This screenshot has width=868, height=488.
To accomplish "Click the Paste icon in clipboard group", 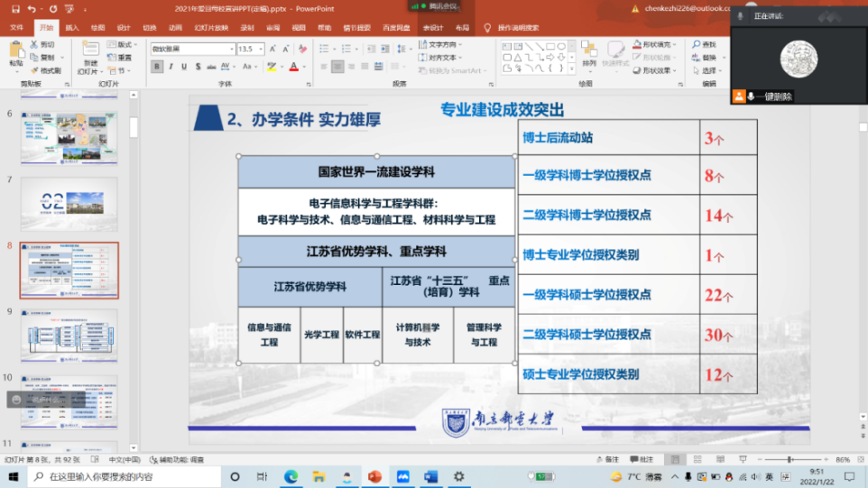I will 16,52.
